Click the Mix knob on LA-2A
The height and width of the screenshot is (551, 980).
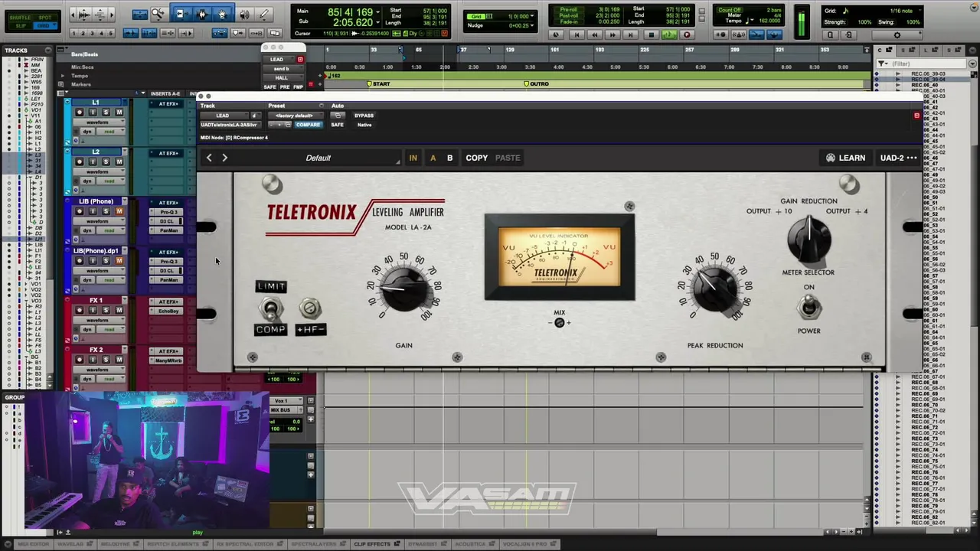tap(560, 323)
